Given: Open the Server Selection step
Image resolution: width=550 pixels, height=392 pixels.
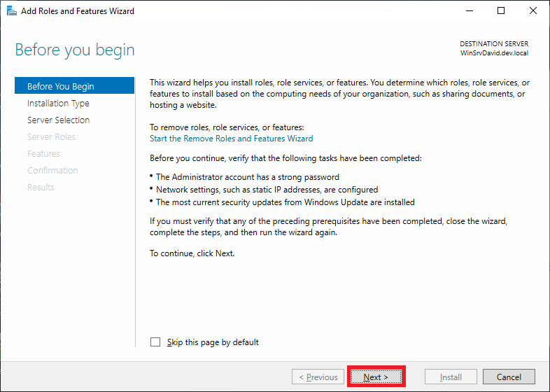Looking at the screenshot, I should 58,120.
